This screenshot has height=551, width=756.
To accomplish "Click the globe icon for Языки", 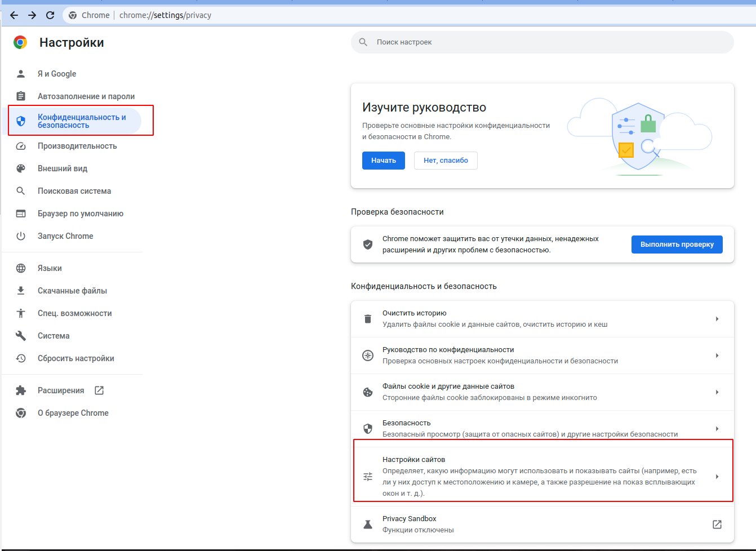I will (x=21, y=268).
